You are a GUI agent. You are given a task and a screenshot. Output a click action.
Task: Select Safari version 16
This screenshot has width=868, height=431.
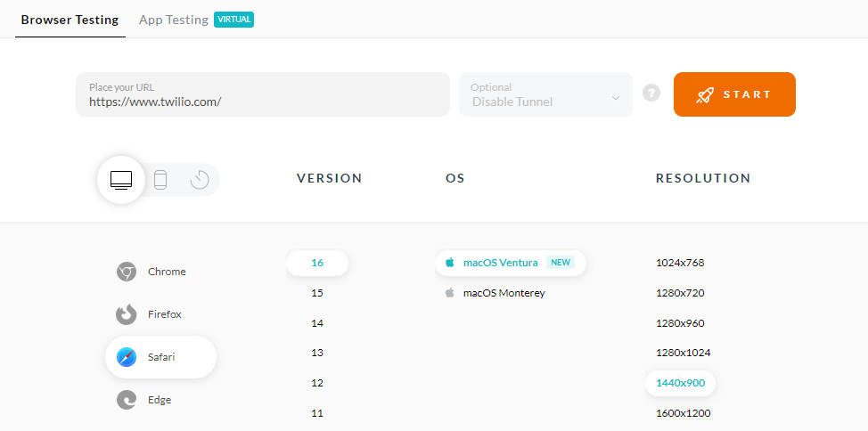pos(317,263)
